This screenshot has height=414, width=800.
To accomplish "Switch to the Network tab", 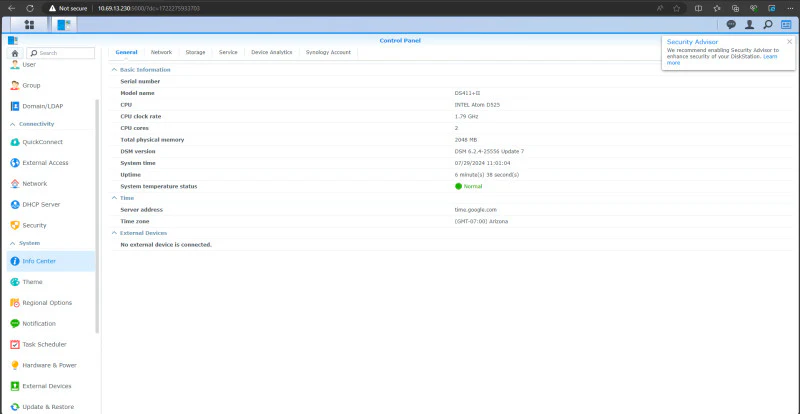I will 161,53.
